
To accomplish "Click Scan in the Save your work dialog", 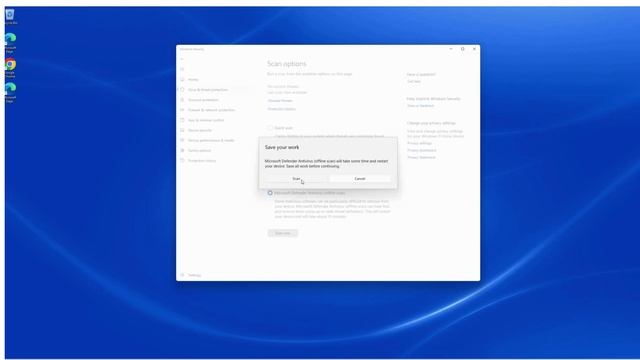I will pos(296,179).
